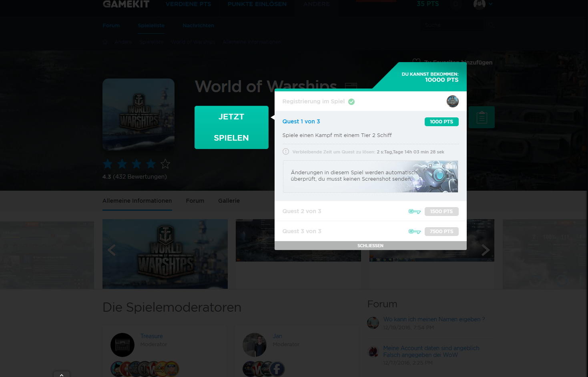Click the green registration checkmark icon

351,102
